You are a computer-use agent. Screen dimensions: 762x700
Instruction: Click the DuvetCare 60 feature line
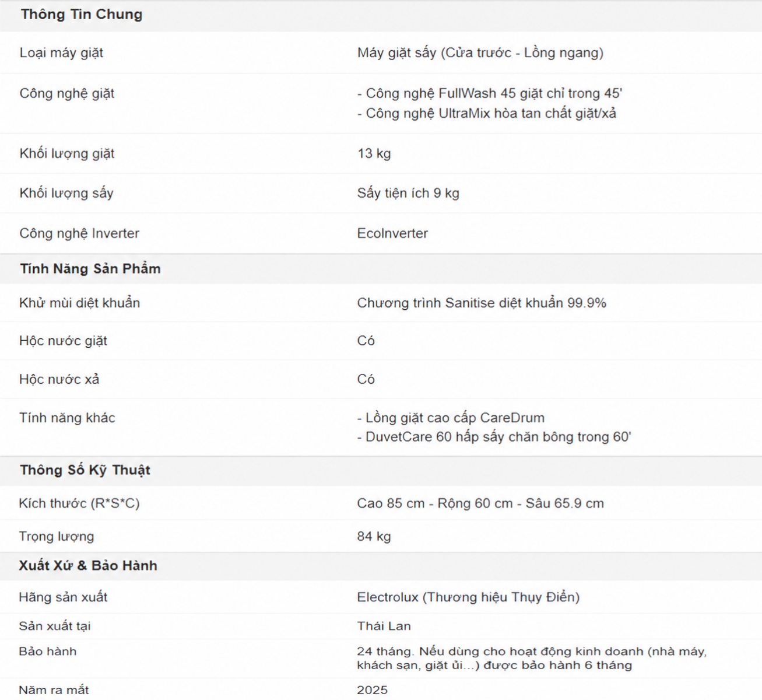494,437
